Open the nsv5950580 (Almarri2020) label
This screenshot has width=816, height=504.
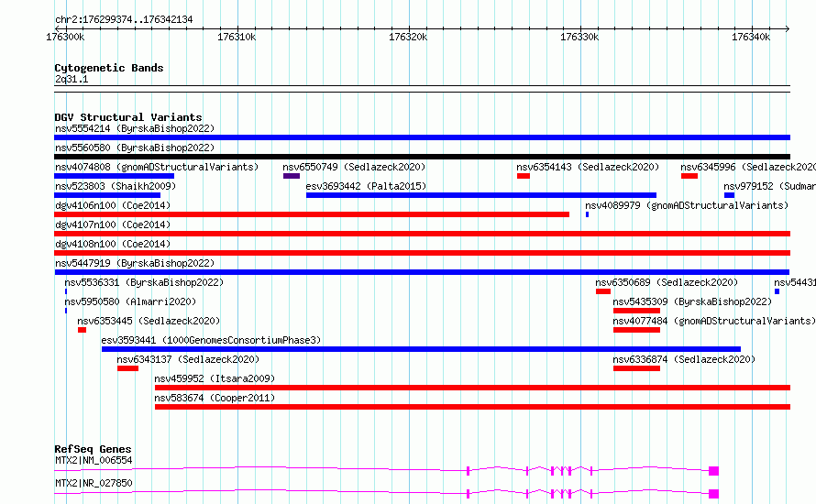pyautogui.click(x=130, y=301)
